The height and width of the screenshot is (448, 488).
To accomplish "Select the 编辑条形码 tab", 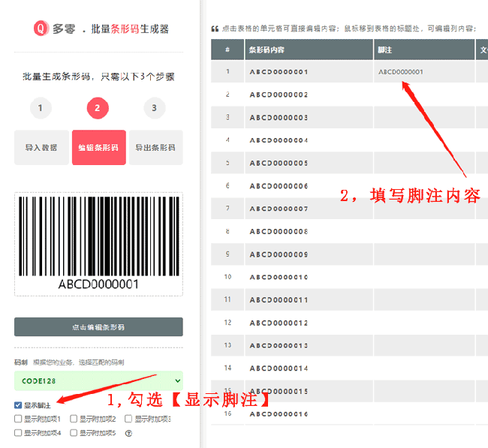I will tap(99, 148).
